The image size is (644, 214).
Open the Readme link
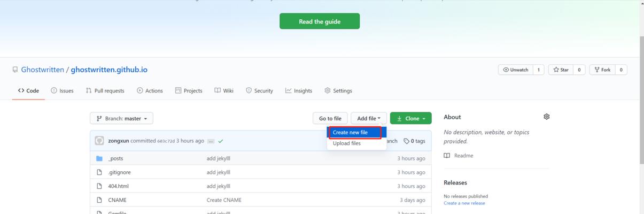pos(458,156)
